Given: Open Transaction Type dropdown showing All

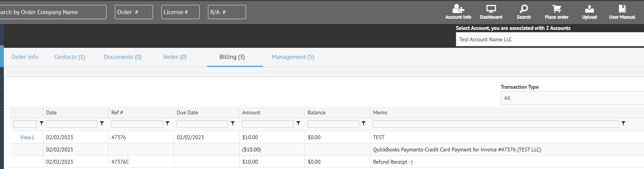Looking at the screenshot, I should tap(572, 98).
